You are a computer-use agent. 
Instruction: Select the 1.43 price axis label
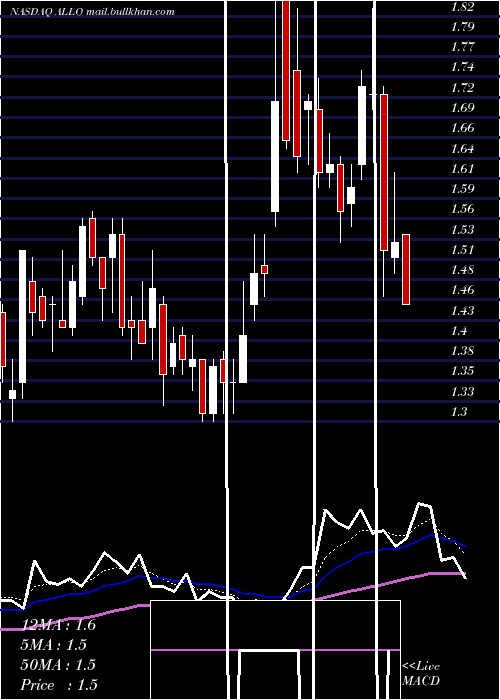(462, 311)
